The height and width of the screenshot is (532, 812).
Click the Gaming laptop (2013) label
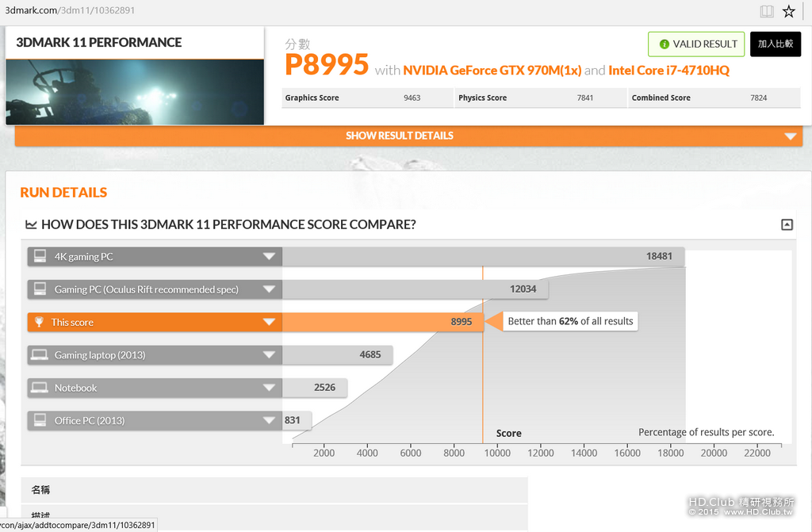click(100, 355)
